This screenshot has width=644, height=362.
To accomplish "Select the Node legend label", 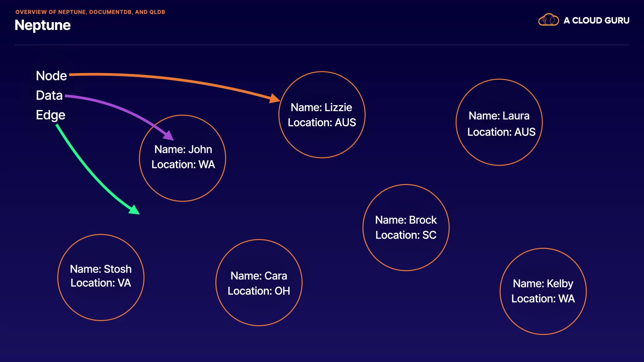I will 51,76.
